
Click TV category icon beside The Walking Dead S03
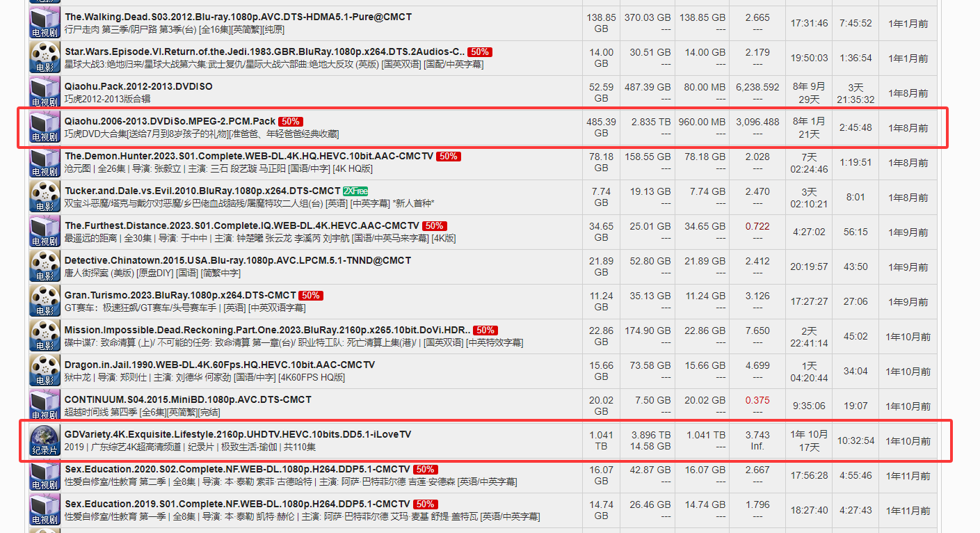tap(45, 22)
